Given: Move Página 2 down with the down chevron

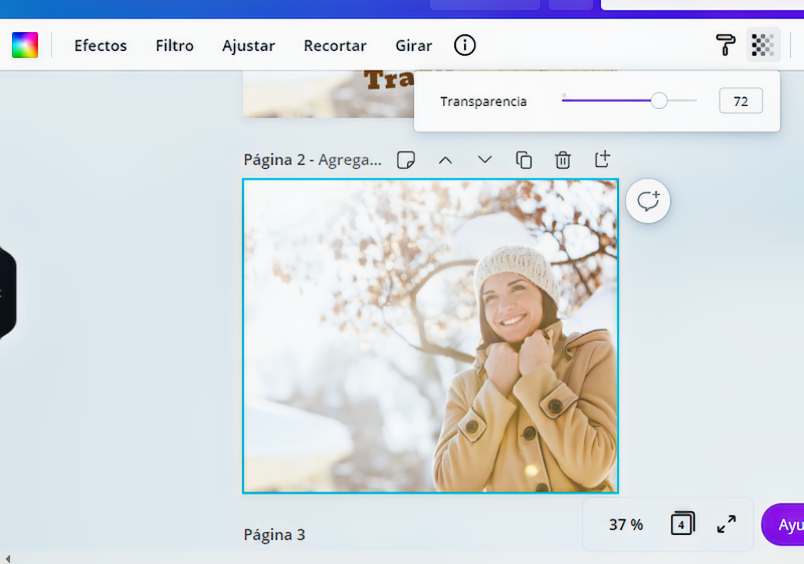Looking at the screenshot, I should tap(485, 160).
